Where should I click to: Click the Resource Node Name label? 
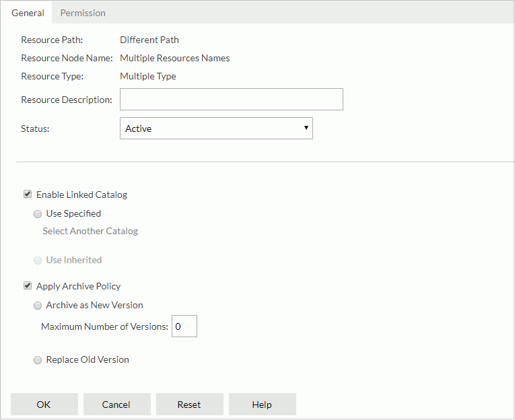67,58
